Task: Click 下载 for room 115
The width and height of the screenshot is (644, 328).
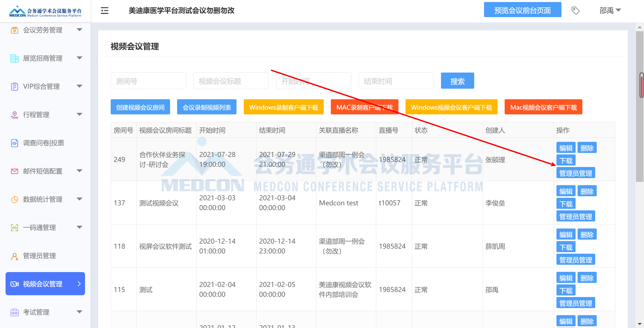Action: pos(566,290)
